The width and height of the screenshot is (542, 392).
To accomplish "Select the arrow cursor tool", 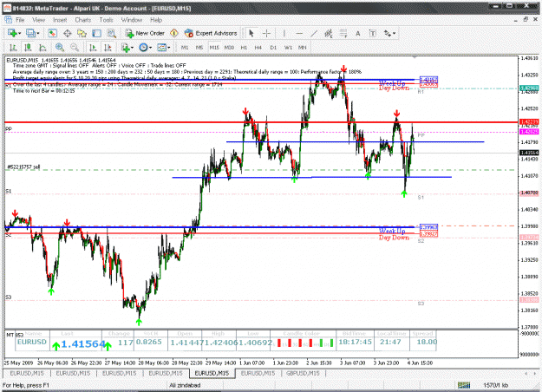I will tap(251, 33).
